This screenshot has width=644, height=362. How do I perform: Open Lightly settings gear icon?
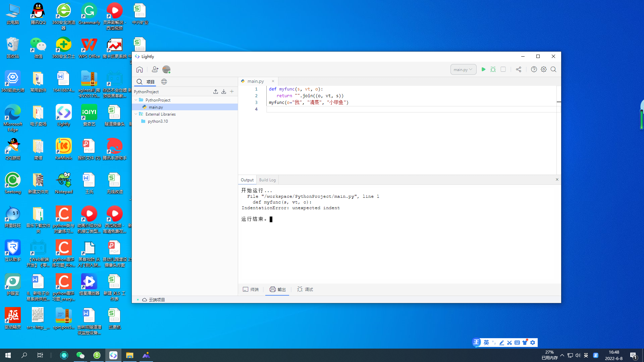tap(544, 69)
